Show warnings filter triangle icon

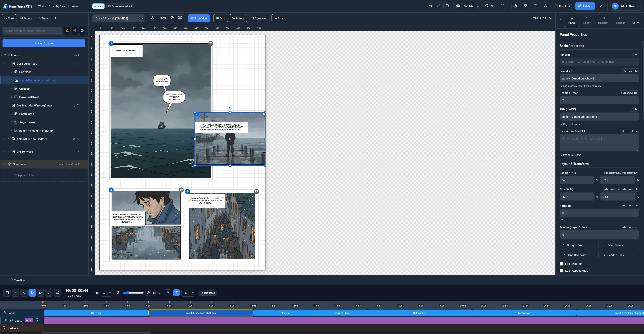(67, 31)
